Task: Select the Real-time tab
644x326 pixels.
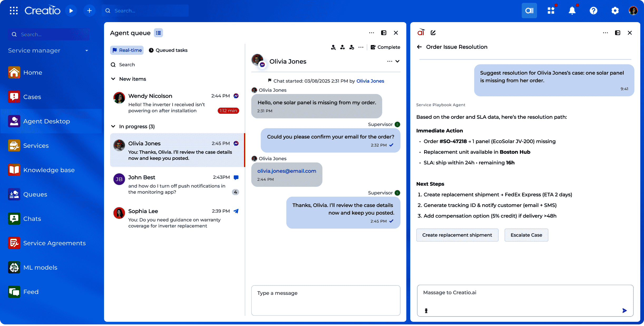Action: (127, 50)
